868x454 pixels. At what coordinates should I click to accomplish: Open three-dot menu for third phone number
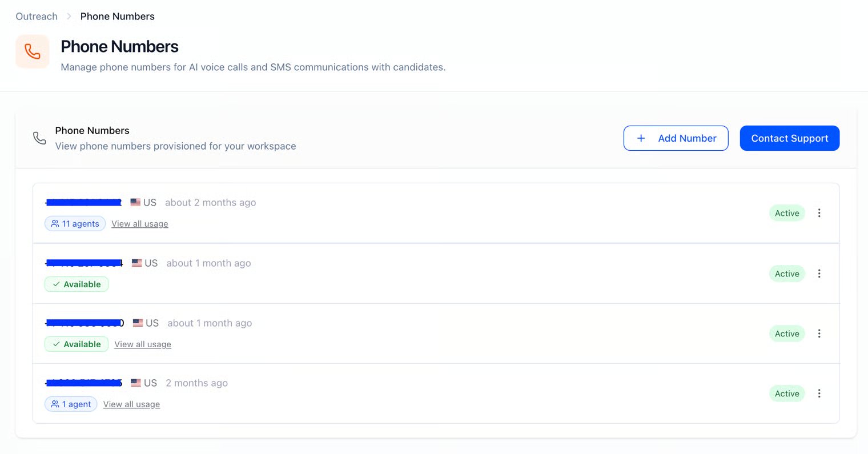[819, 334]
